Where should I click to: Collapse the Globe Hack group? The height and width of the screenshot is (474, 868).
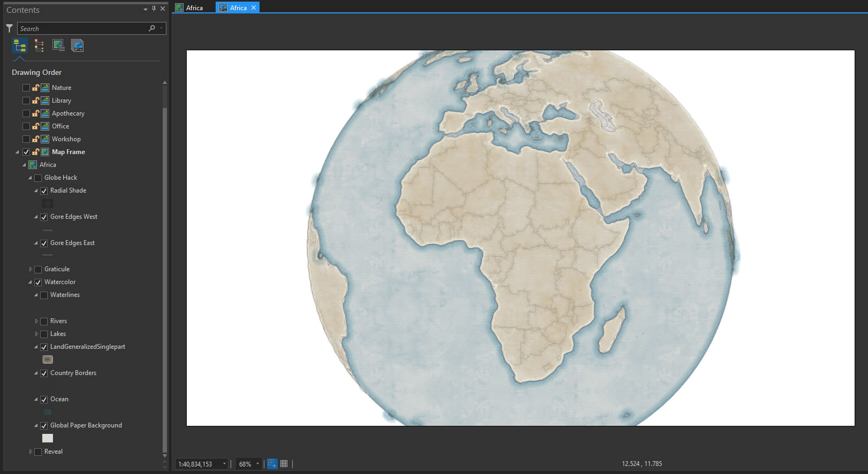click(30, 178)
